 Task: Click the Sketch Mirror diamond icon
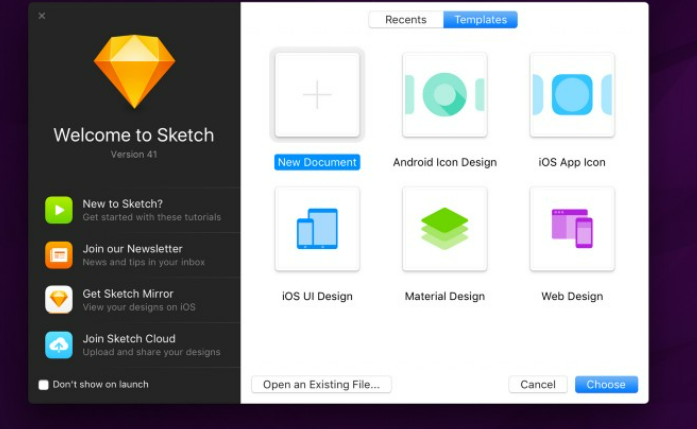(59, 300)
